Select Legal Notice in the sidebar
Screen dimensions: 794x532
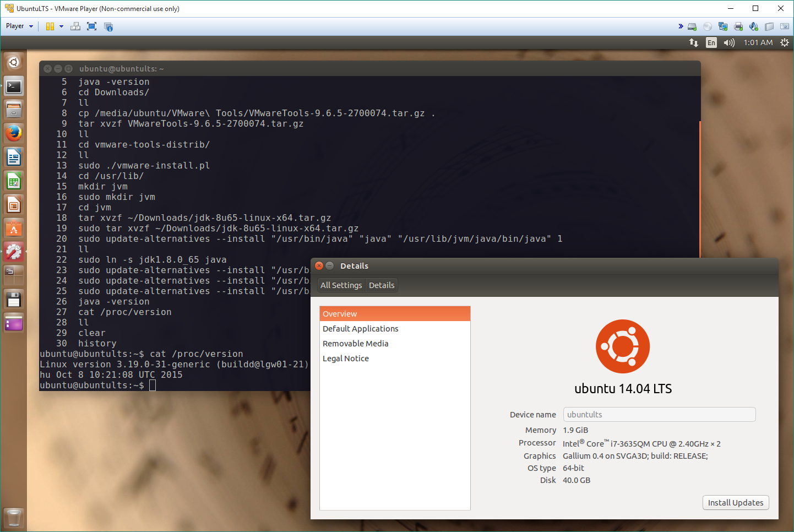coord(395,359)
